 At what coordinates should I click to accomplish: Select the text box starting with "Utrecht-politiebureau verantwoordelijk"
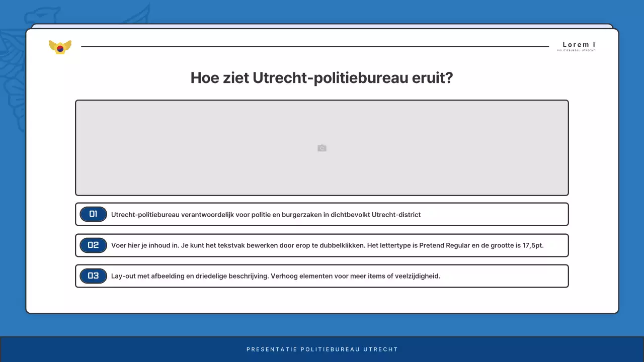tap(266, 214)
